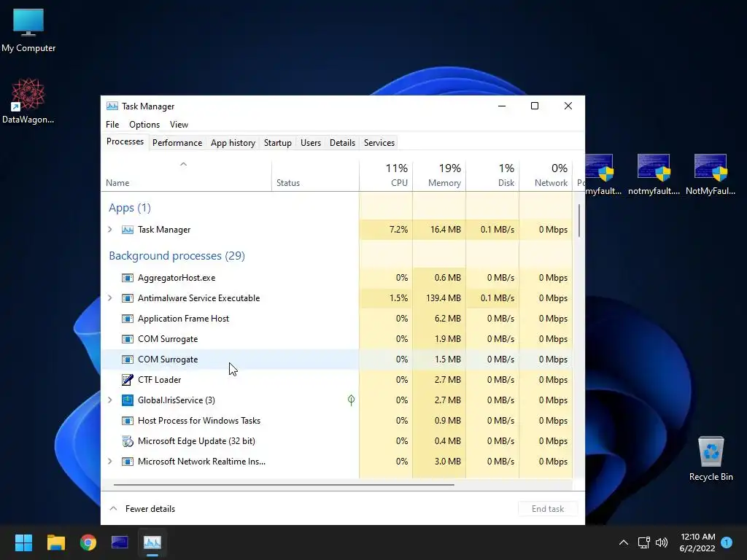
Task: Click the 7.2% CPU cell
Action: tap(386, 230)
